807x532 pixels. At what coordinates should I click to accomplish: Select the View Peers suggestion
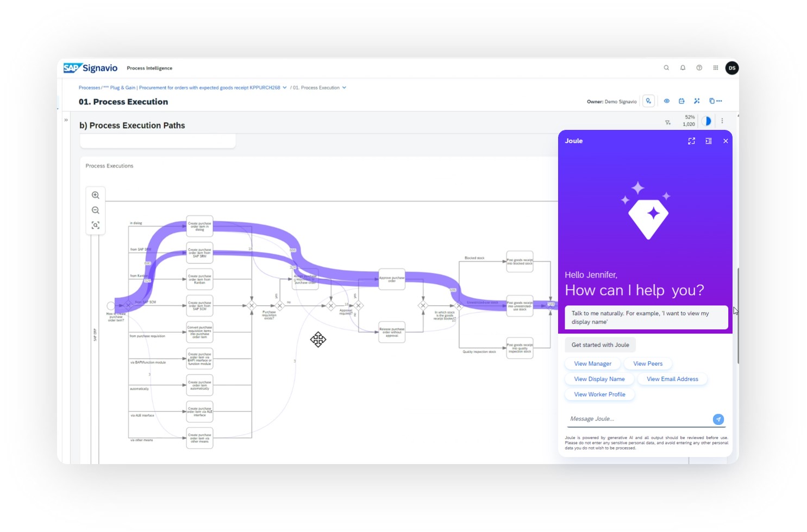click(x=648, y=364)
